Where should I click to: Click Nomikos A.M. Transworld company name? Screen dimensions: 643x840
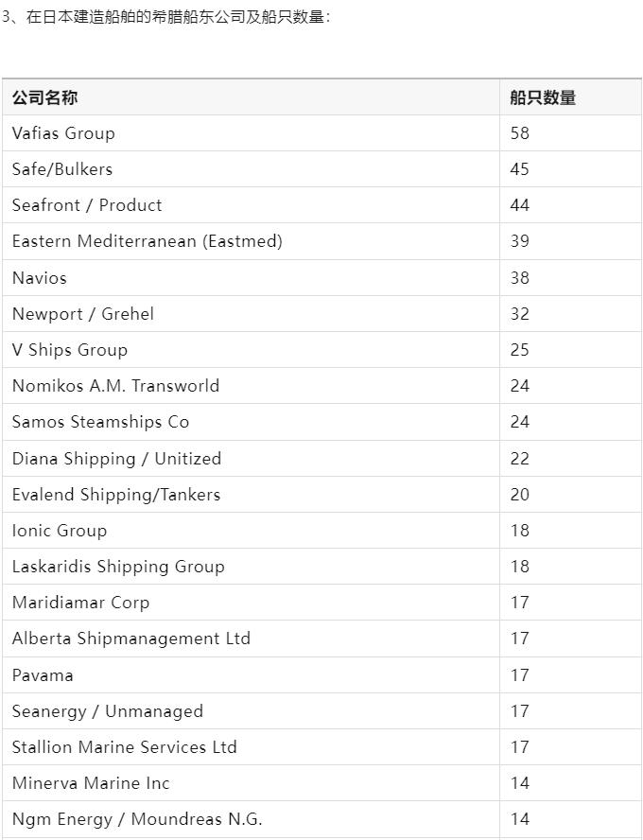[x=115, y=386]
